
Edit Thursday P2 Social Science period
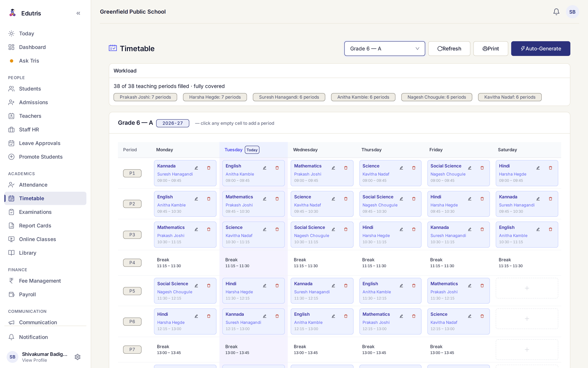click(401, 199)
